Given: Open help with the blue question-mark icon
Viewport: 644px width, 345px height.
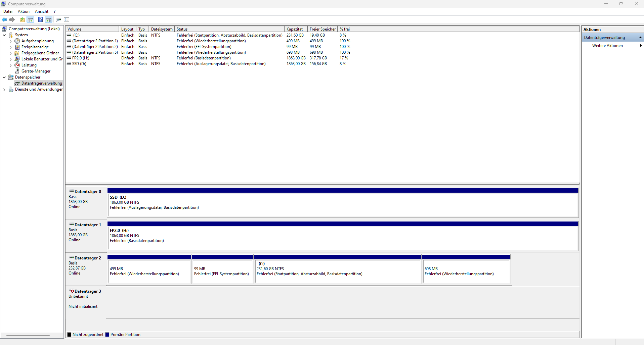Looking at the screenshot, I should tap(40, 19).
